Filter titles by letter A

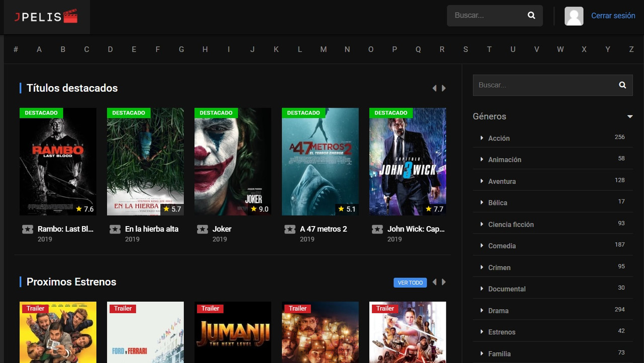tap(39, 49)
